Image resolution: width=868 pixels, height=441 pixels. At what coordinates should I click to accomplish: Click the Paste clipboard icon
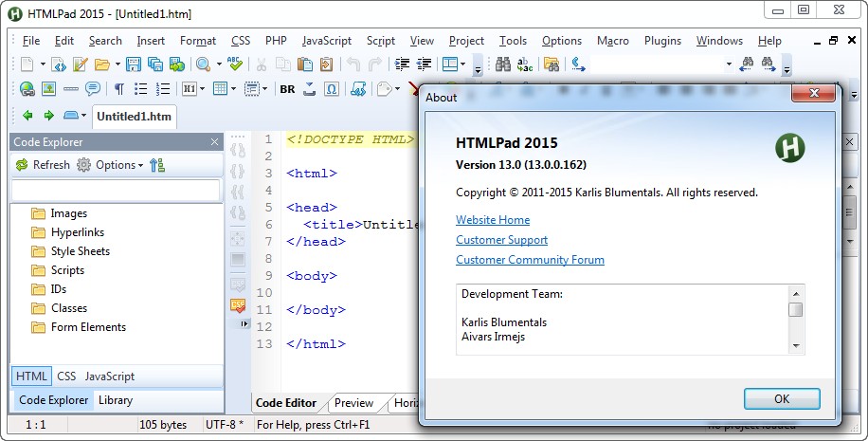click(x=305, y=64)
